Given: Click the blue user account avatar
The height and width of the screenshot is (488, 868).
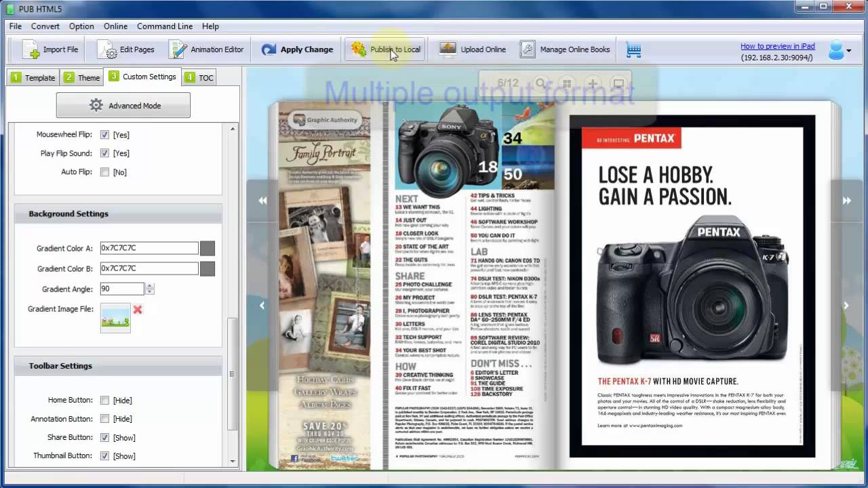Looking at the screenshot, I should 836,49.
